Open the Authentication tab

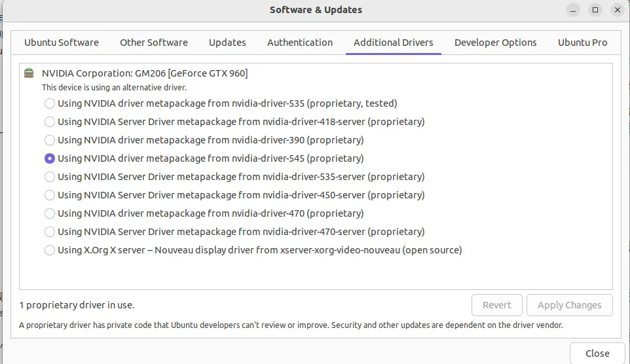click(x=300, y=43)
